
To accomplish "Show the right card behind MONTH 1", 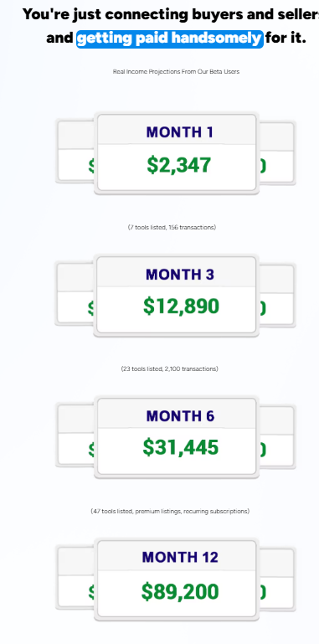I will coord(277,152).
